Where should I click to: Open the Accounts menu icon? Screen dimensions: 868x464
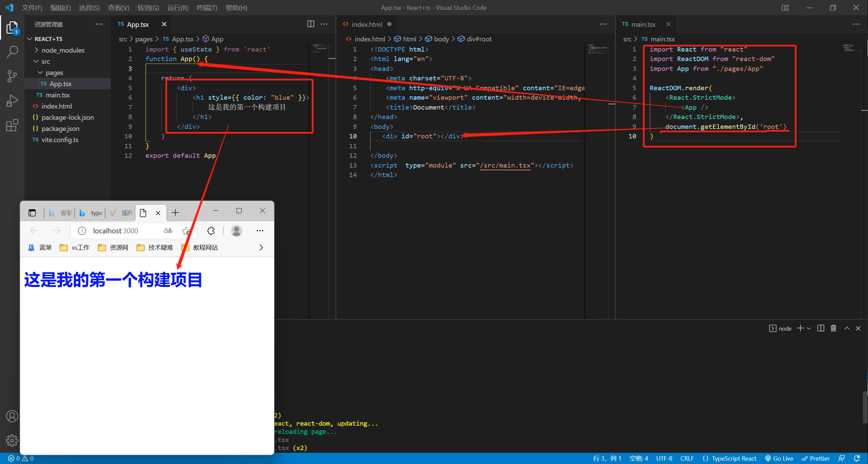12,416
